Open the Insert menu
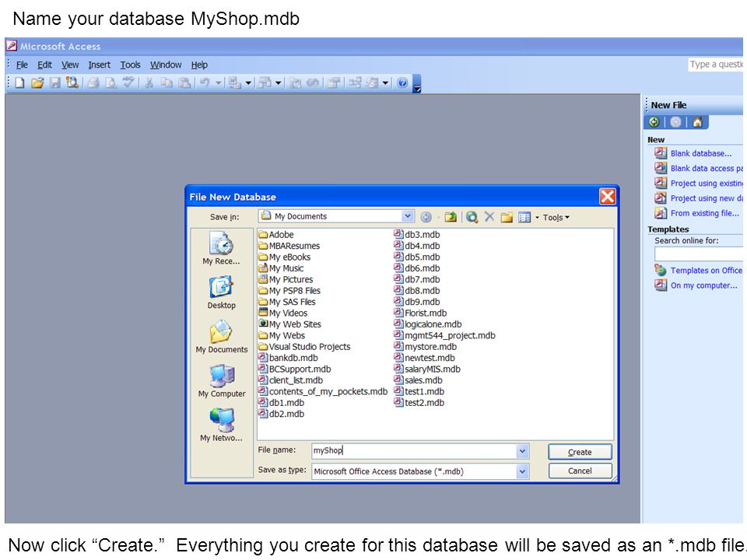 pyautogui.click(x=99, y=65)
